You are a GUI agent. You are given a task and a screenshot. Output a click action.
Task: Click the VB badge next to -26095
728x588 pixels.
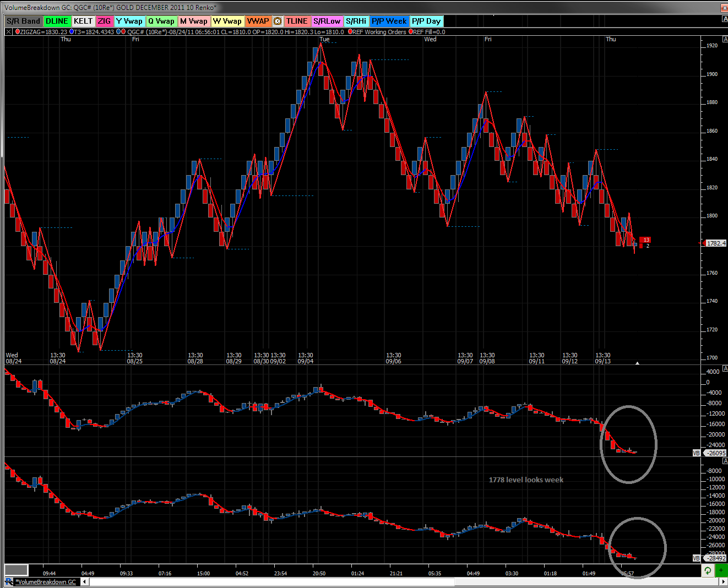[697, 453]
